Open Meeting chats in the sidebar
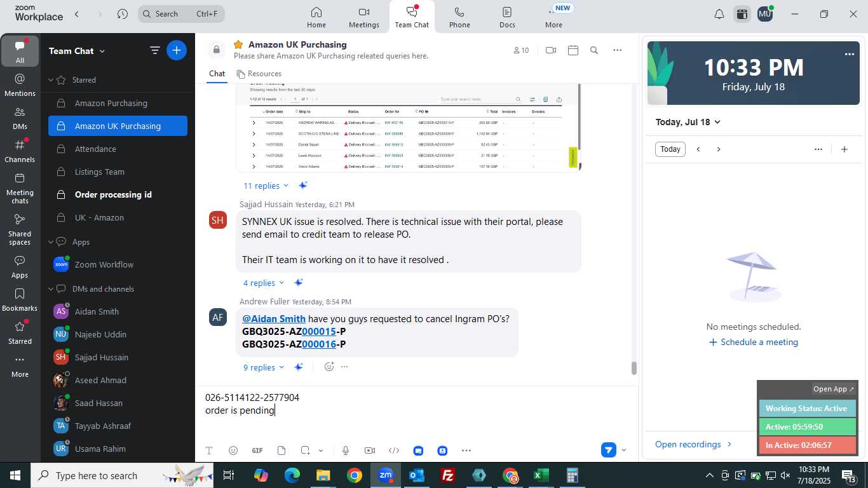This screenshot has width=868, height=488. (x=20, y=188)
